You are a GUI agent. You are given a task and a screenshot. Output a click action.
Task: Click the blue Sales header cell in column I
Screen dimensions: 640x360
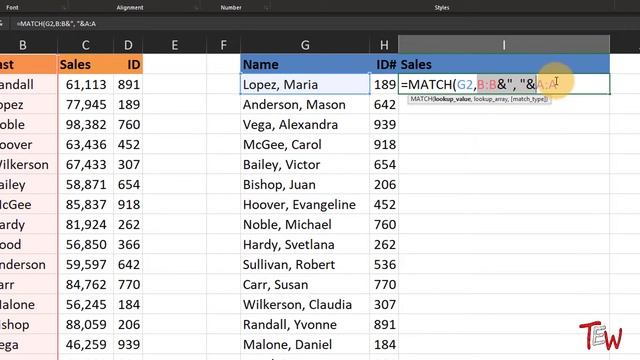(x=504, y=64)
